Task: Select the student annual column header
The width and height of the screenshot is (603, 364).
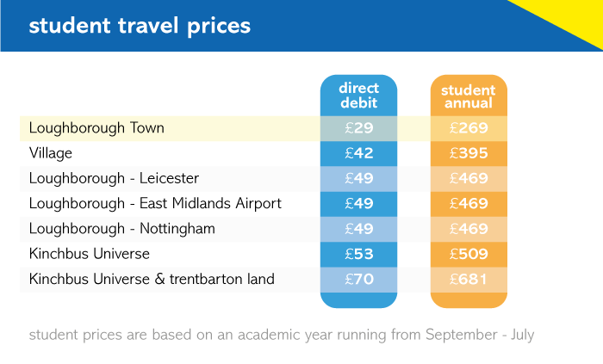Action: 469,96
